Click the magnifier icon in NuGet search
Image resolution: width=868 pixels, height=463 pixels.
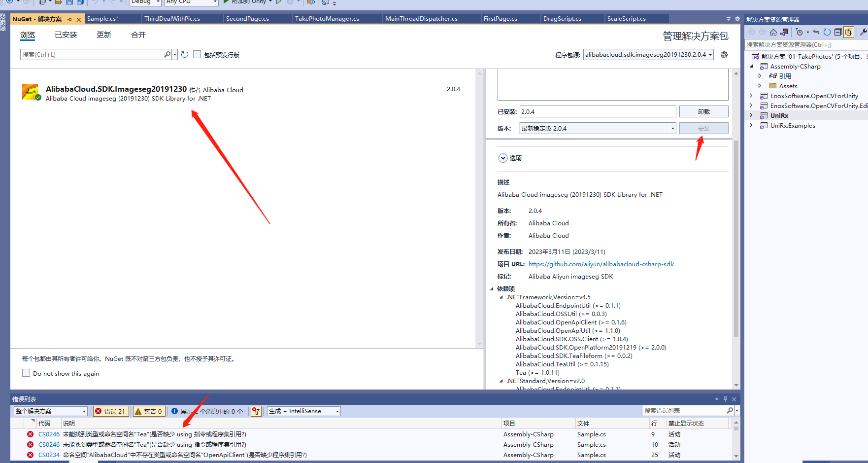tap(167, 55)
